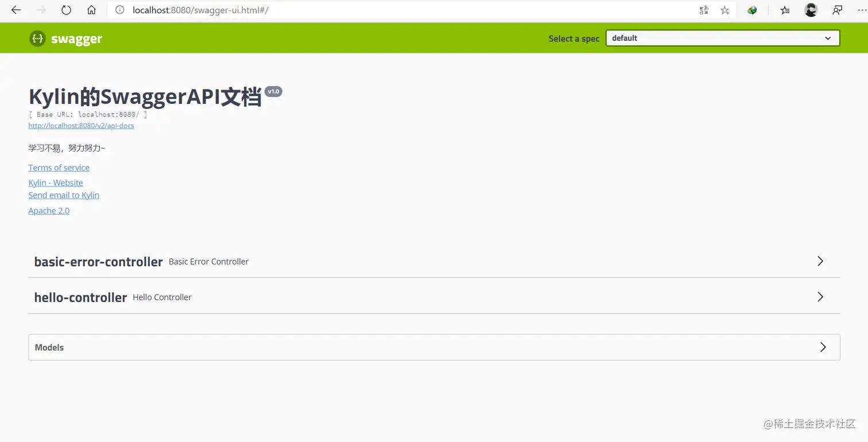868x442 pixels.
Task: Click the Swagger logo icon
Action: [37, 38]
